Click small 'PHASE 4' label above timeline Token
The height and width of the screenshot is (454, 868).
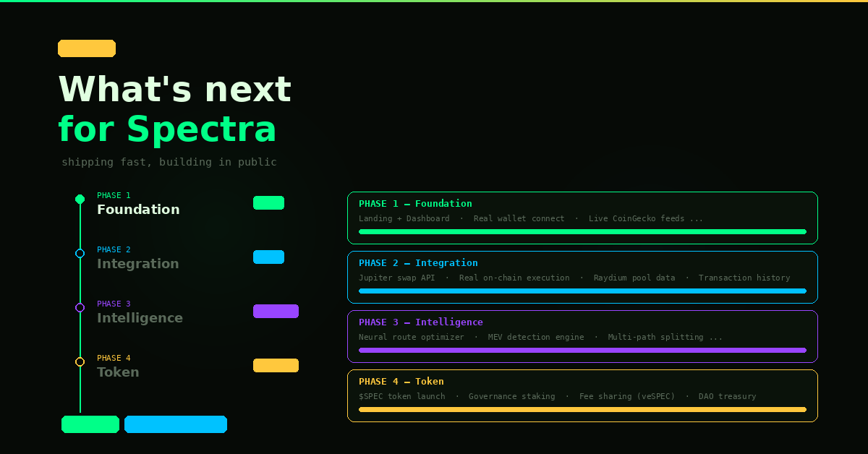[114, 358]
